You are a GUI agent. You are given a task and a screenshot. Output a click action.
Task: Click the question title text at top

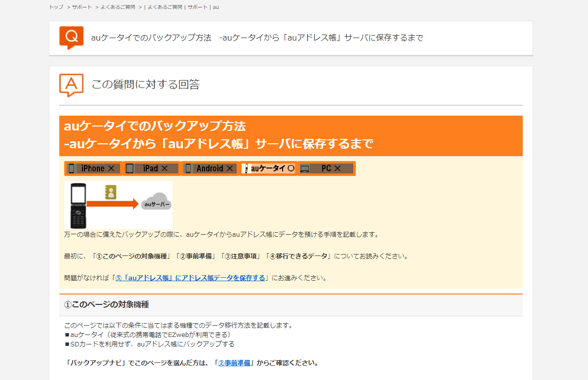[257, 38]
